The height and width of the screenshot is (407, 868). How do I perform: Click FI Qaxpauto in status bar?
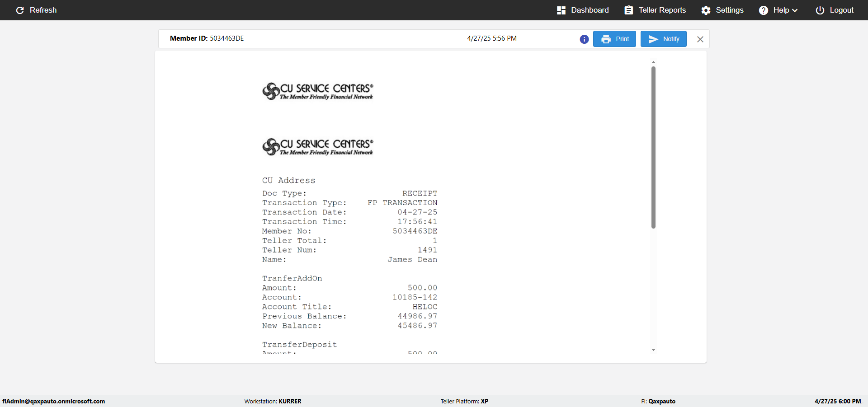[x=658, y=401]
